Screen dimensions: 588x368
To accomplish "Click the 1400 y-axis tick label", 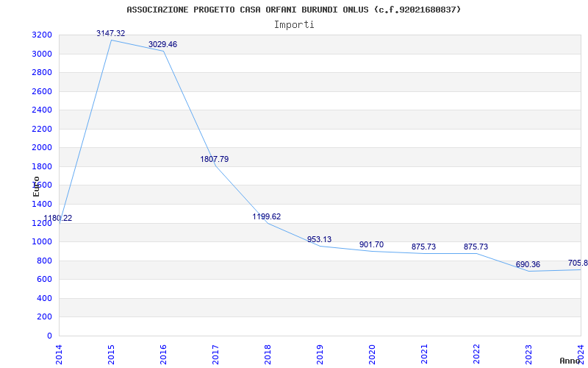I will point(43,205).
